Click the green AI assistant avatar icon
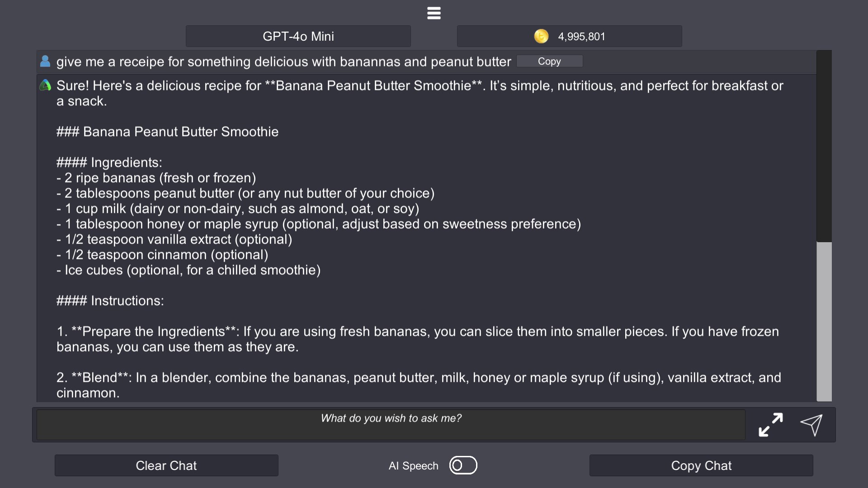The height and width of the screenshot is (488, 868). (45, 85)
